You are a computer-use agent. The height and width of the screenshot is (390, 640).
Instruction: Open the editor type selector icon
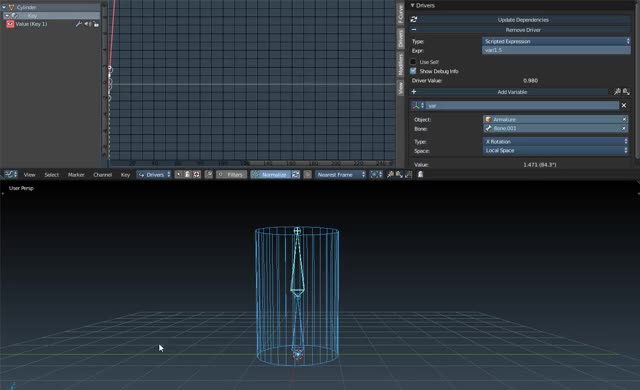tap(11, 174)
